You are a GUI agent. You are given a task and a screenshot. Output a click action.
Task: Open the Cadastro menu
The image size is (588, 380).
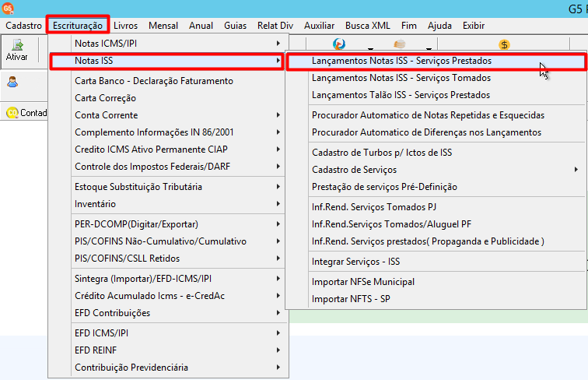(x=23, y=26)
